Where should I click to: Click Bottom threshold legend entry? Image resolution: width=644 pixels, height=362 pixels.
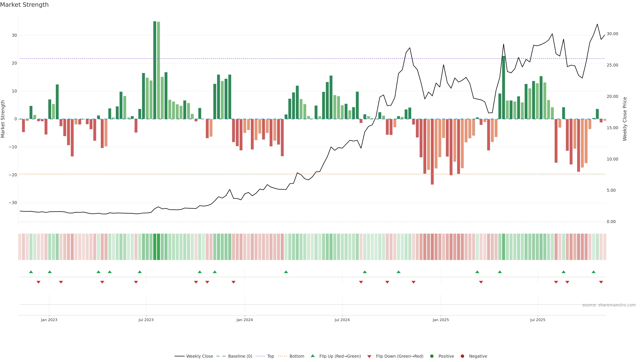297,356
